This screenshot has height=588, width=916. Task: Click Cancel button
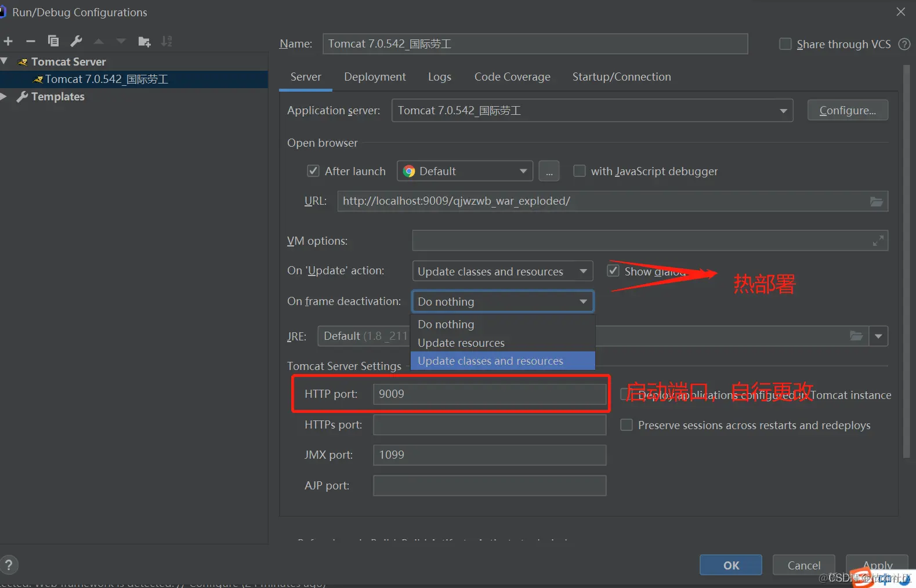pyautogui.click(x=804, y=565)
